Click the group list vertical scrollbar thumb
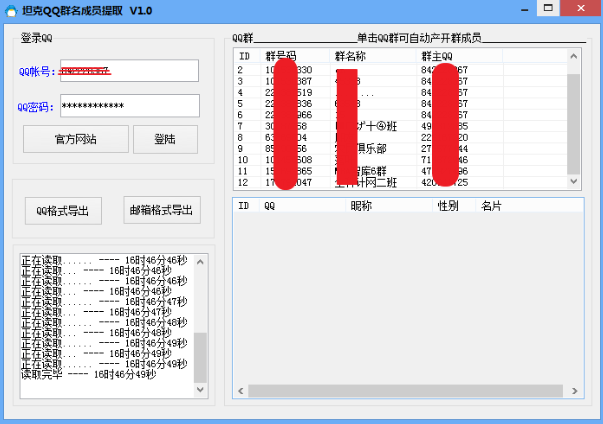Image resolution: width=603 pixels, height=424 pixels. click(573, 124)
